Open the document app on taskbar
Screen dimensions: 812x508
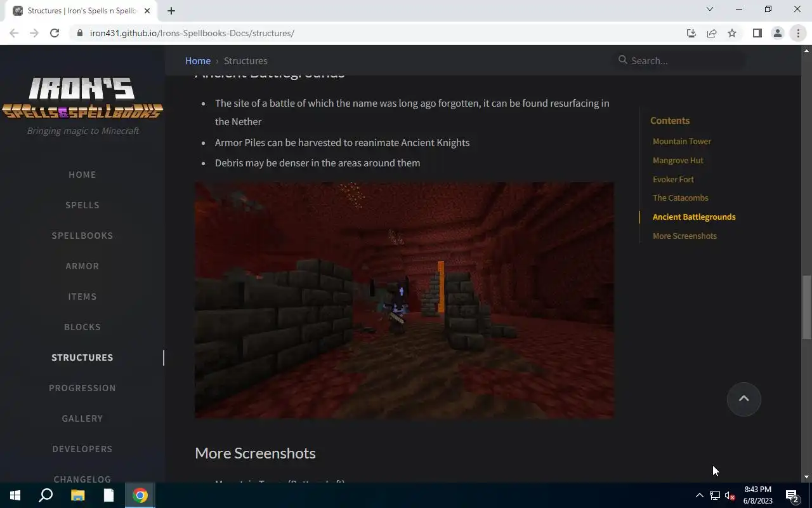pos(108,495)
